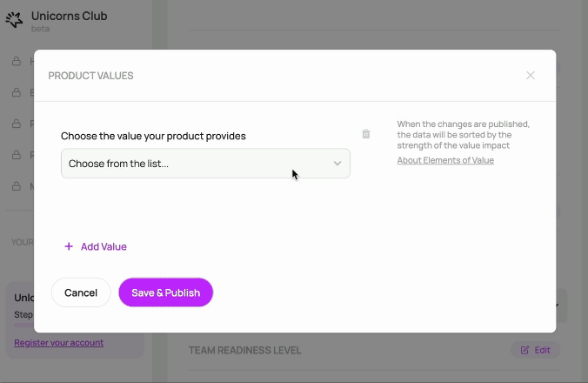Click the Product Values dialog heading

click(x=90, y=76)
